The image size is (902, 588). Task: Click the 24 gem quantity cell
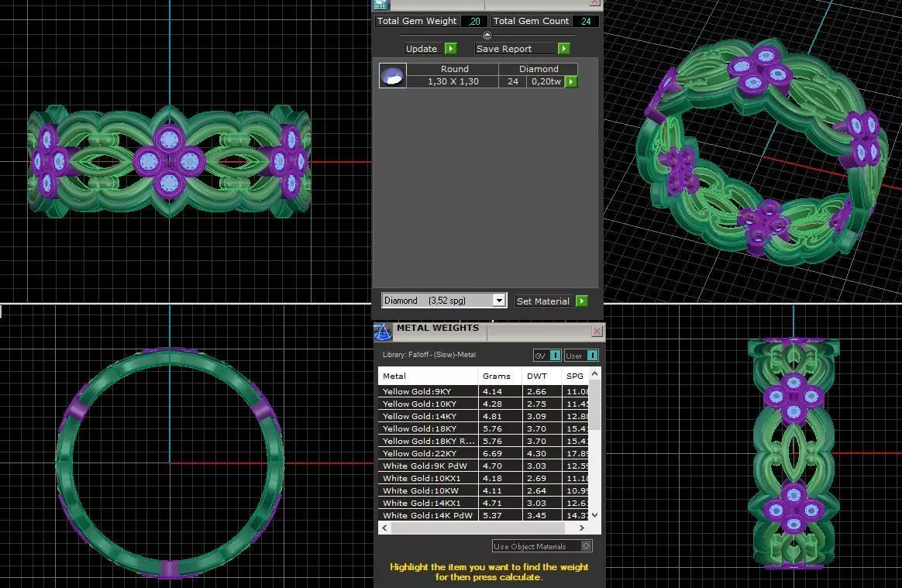512,81
